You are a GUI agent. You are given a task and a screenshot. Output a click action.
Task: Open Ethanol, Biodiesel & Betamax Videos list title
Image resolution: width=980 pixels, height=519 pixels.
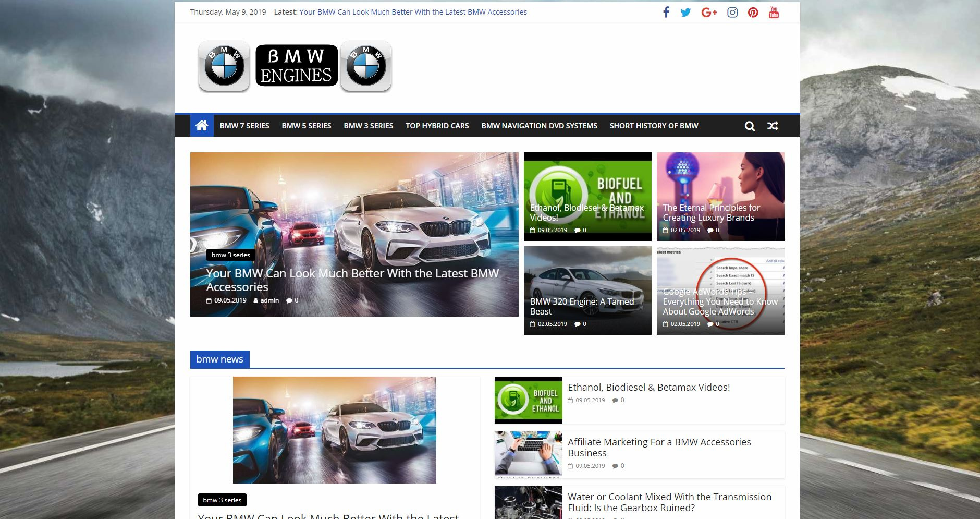[x=649, y=387]
